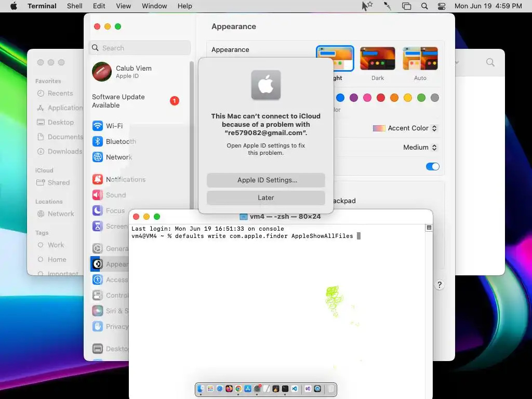Open the Siri & Spotlight sidebar icon

tap(98, 311)
